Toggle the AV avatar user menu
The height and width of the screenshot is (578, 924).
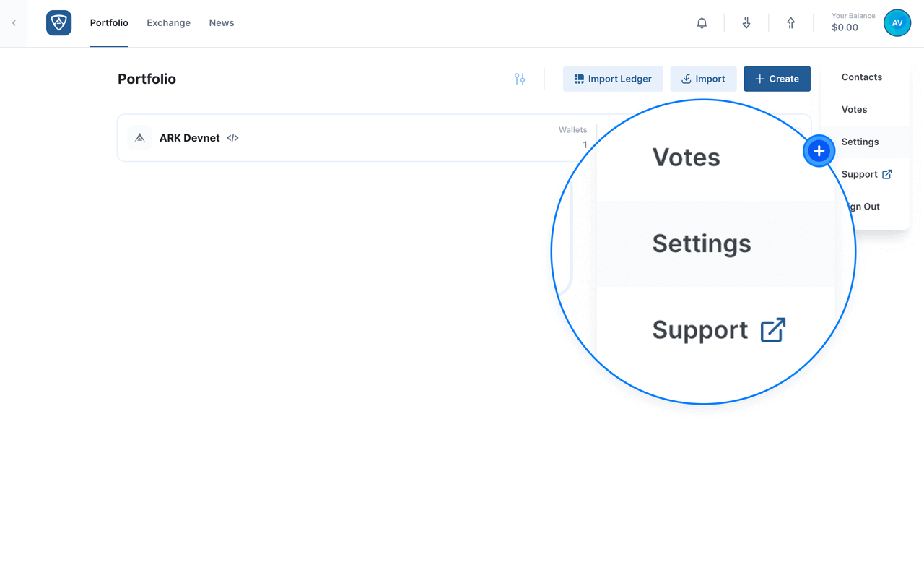[x=897, y=23]
